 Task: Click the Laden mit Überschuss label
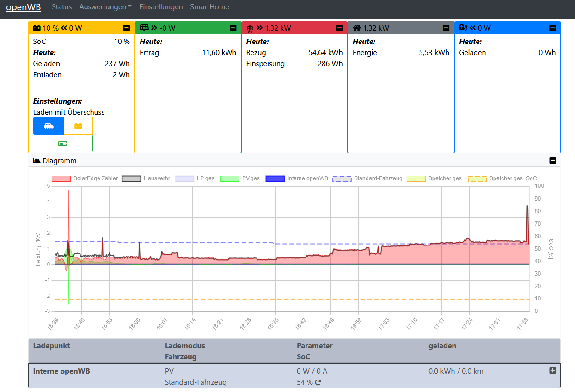[69, 112]
